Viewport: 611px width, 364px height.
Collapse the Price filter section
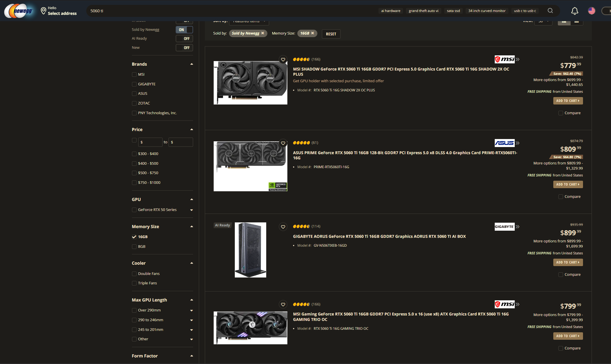(x=192, y=130)
